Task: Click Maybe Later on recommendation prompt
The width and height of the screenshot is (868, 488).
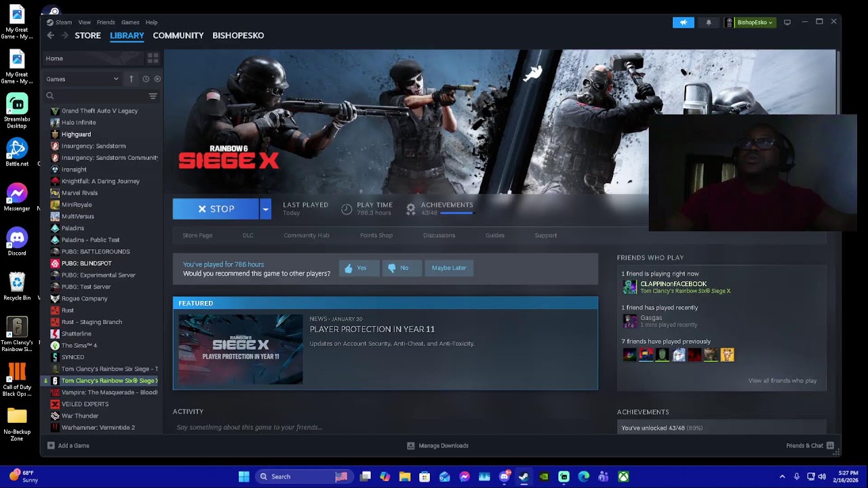Action: 449,268
